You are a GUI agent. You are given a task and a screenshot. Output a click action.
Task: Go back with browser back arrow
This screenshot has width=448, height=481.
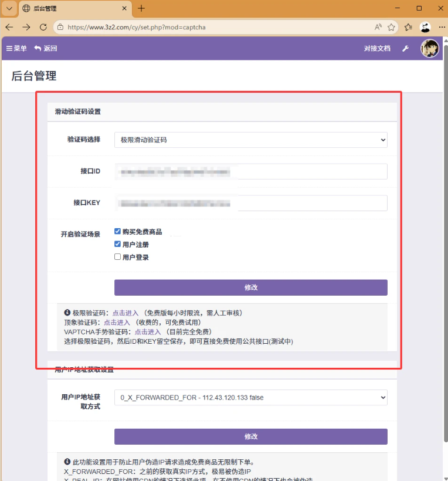(x=9, y=28)
